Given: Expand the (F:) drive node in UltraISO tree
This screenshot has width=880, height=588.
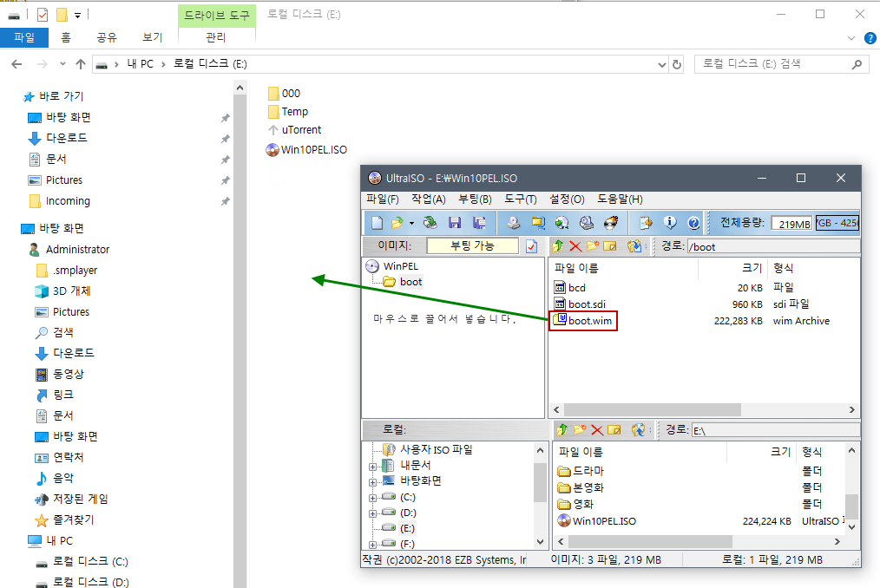Looking at the screenshot, I should pyautogui.click(x=372, y=545).
